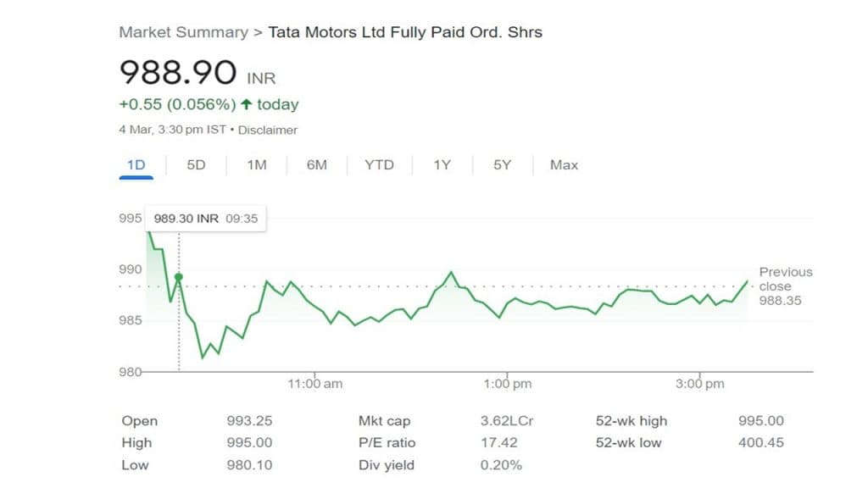The image size is (868, 488).
Task: View the 5Y price history tab
Action: tap(503, 165)
